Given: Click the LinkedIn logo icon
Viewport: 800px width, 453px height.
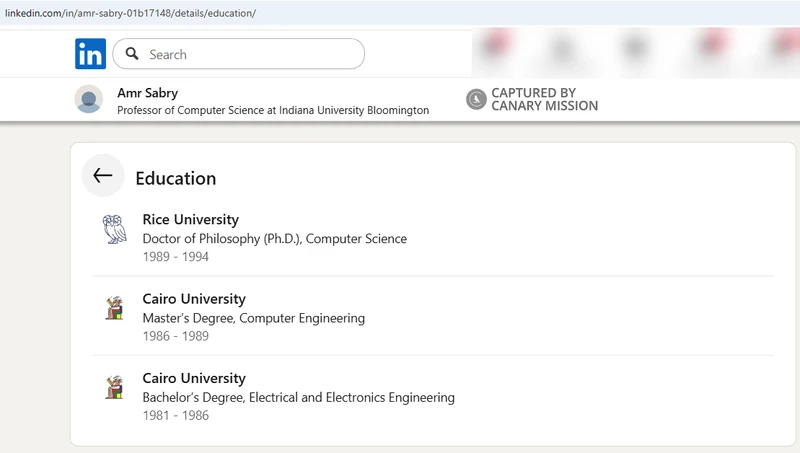Looking at the screenshot, I should 90,54.
